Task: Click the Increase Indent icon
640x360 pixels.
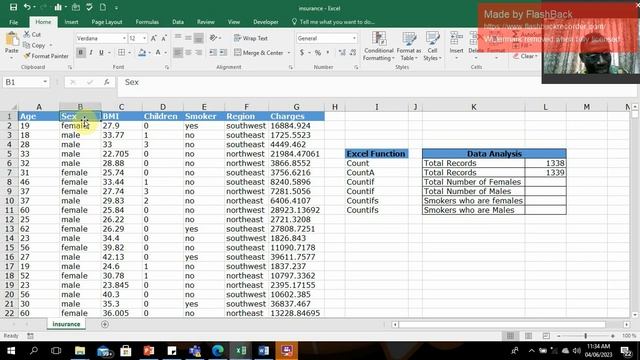Action: [223, 52]
